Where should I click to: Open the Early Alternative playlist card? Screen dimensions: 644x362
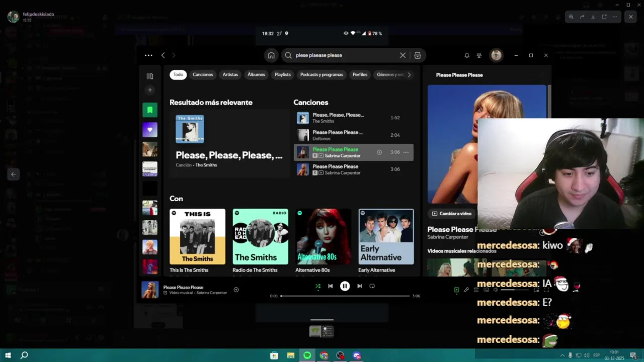click(386, 241)
